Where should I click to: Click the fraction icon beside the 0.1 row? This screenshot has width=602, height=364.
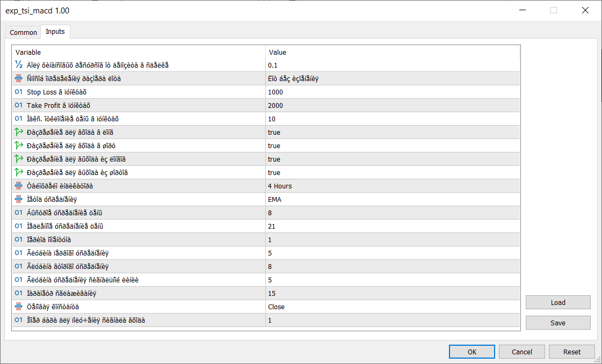pos(19,65)
